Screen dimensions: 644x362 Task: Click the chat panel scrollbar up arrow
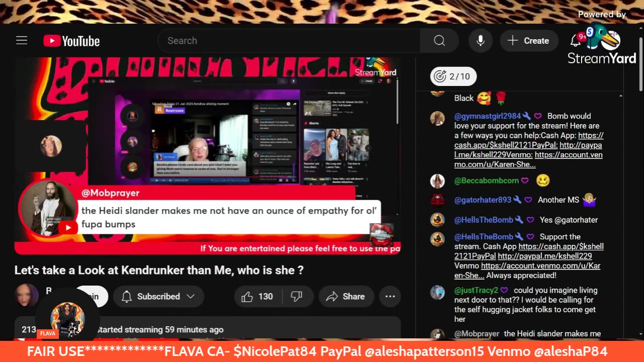tap(620, 96)
